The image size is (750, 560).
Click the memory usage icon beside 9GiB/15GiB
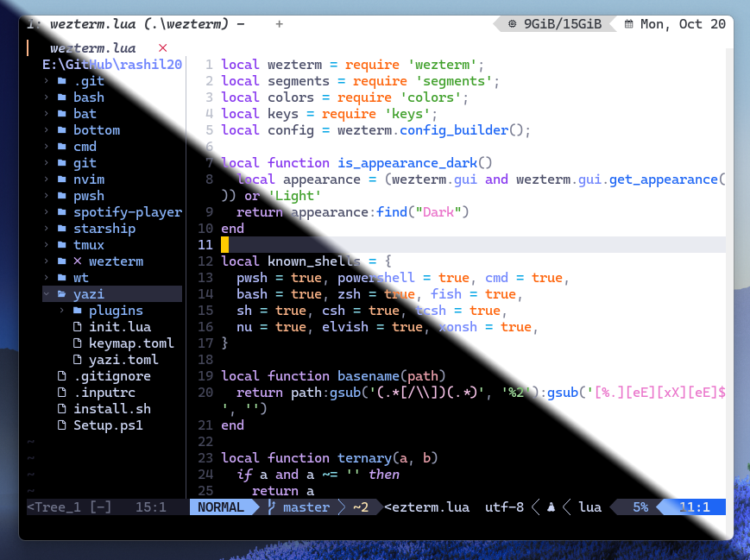pos(513,24)
